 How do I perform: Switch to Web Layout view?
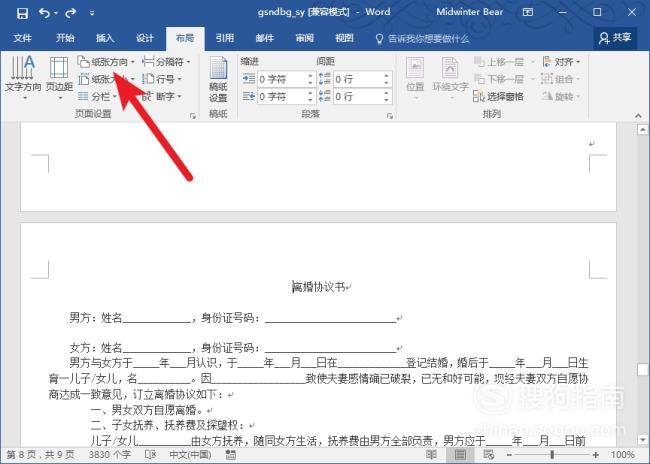tap(488, 455)
